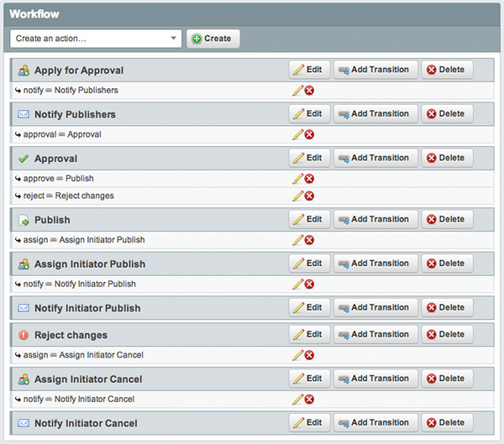This screenshot has height=444, width=504.
Task: Delete the notify Notify Initiator Cancel transition
Action: click(x=309, y=400)
